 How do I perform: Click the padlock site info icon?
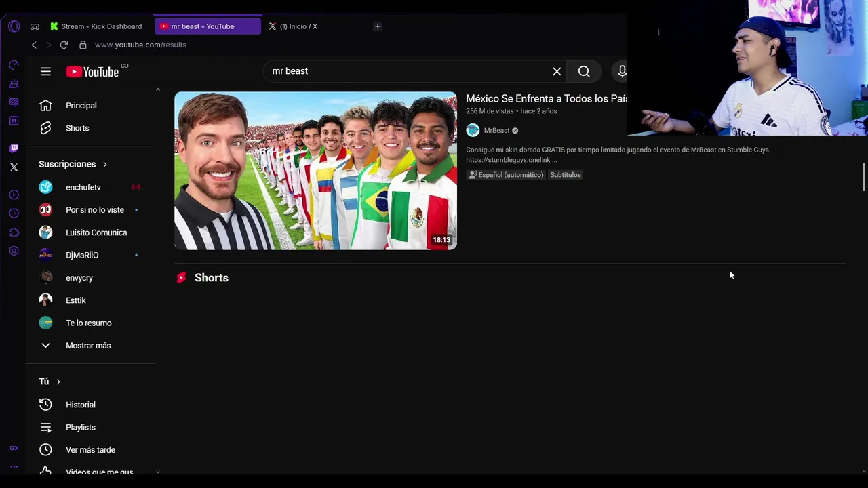point(83,45)
